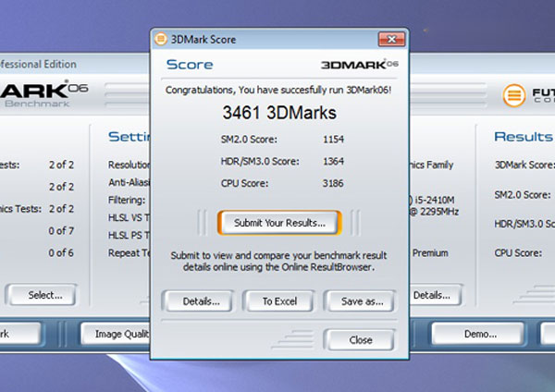Click the 3461 3DMarks score text
Viewport: 555px width, 392px height.
(x=279, y=113)
